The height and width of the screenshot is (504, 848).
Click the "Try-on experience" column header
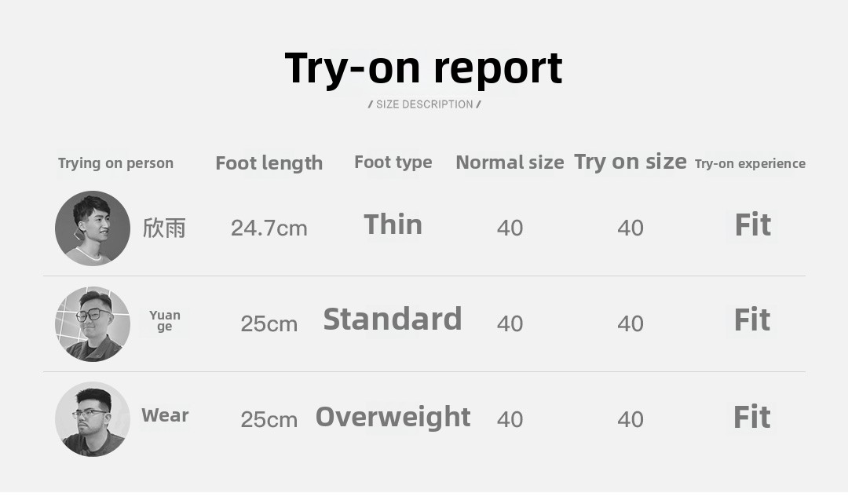pyautogui.click(x=750, y=163)
